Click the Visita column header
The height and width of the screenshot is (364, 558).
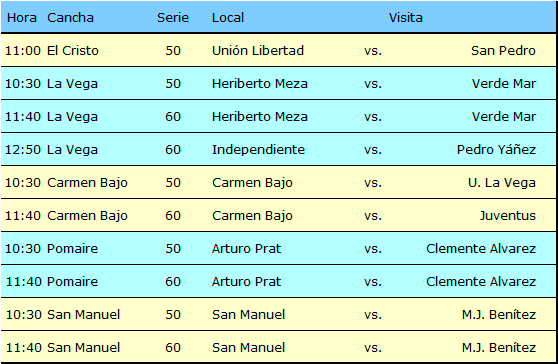pos(405,17)
